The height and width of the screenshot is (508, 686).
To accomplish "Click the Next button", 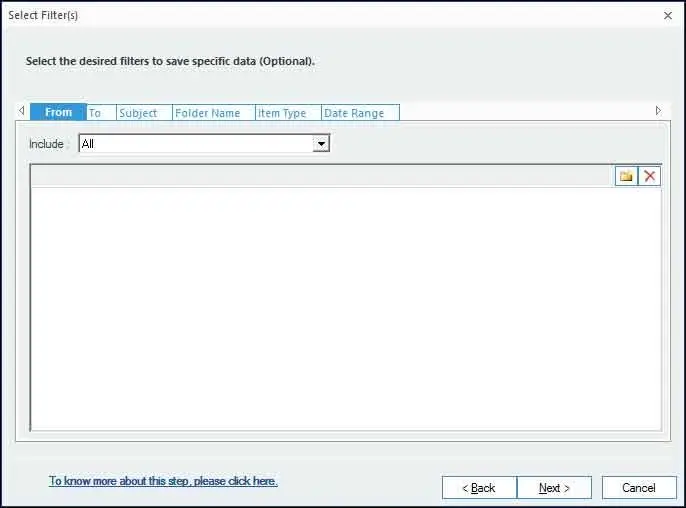I will pos(554,487).
